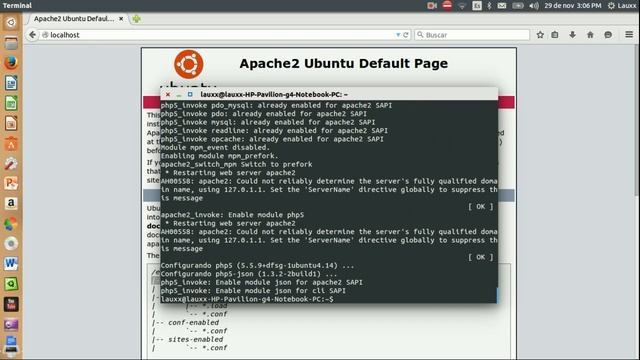Click the Ubuntu logo on Apache page
640x360 pixels.
point(189,64)
